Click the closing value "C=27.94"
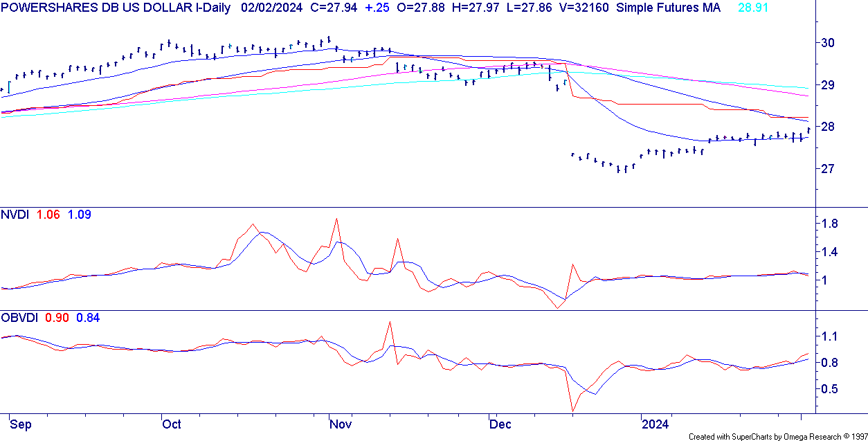868x441 pixels. pos(335,8)
